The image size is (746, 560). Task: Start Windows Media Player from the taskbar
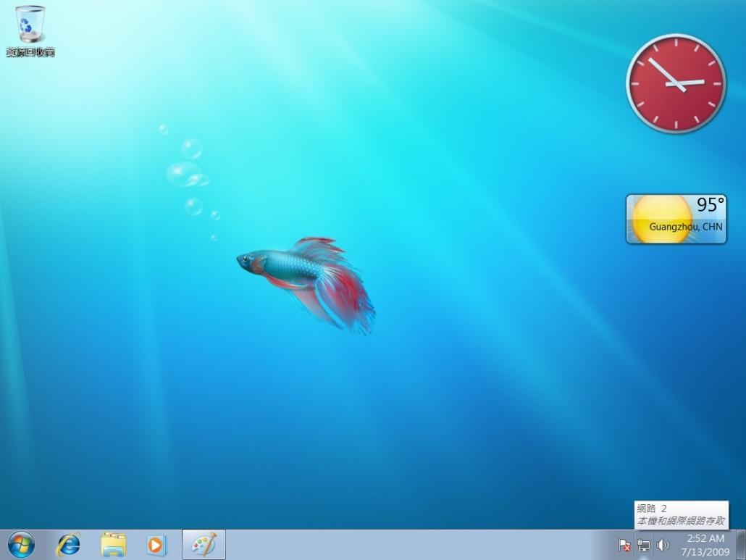click(x=156, y=544)
